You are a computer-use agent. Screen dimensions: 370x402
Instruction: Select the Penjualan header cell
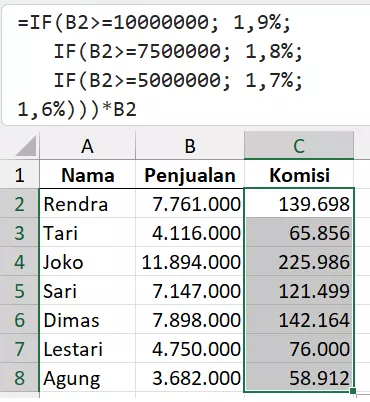click(x=190, y=174)
